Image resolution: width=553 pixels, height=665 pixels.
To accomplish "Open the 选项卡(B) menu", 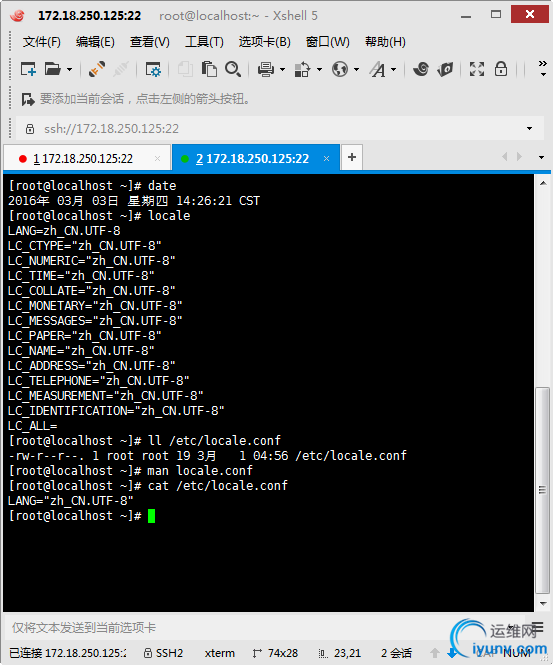I will (265, 42).
